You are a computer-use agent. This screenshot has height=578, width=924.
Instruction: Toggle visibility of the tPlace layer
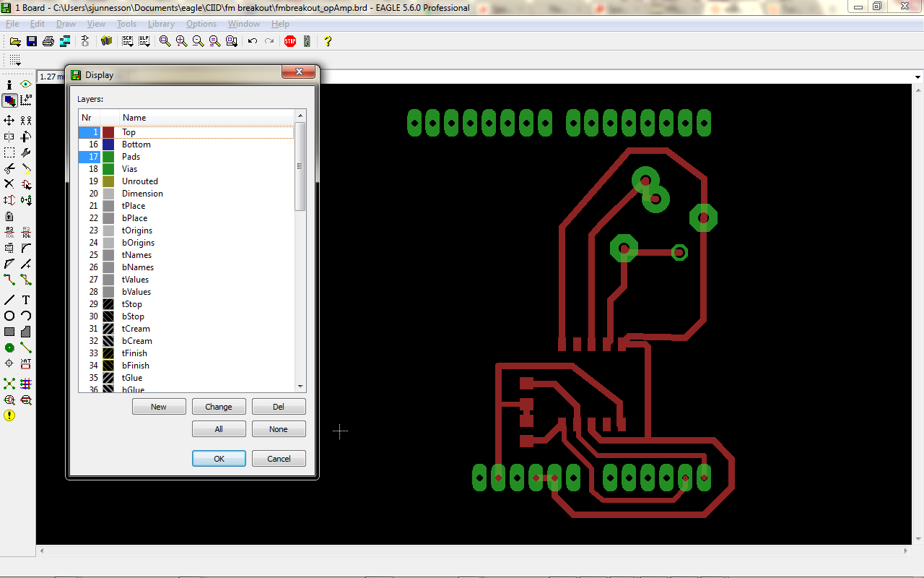click(x=89, y=206)
